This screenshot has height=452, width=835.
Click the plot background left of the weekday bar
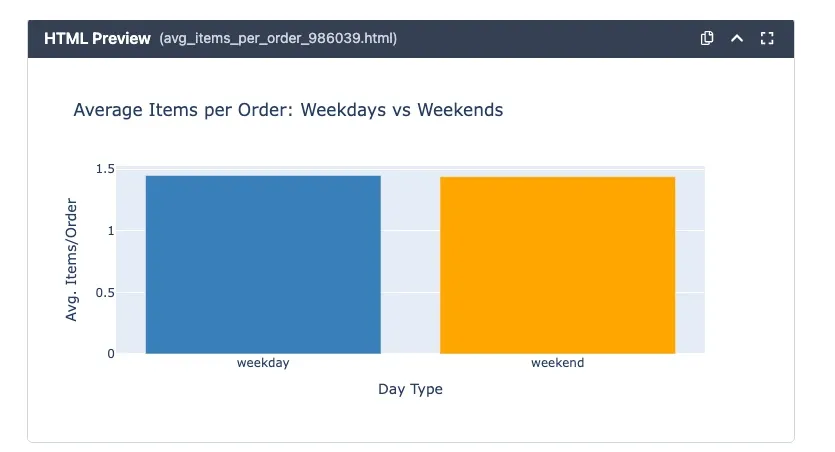pyautogui.click(x=131, y=265)
